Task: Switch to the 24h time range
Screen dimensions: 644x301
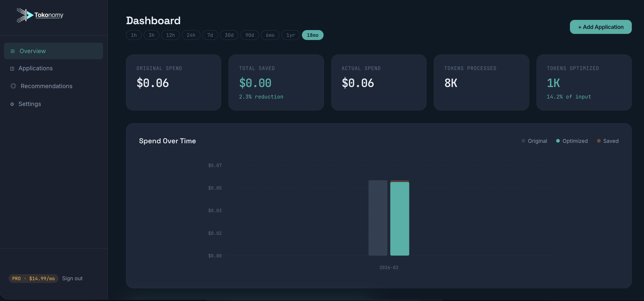Action: (191, 35)
